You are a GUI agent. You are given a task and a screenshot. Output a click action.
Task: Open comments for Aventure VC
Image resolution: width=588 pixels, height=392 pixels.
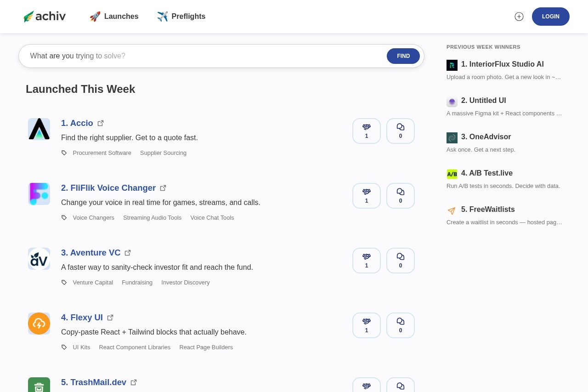click(400, 261)
